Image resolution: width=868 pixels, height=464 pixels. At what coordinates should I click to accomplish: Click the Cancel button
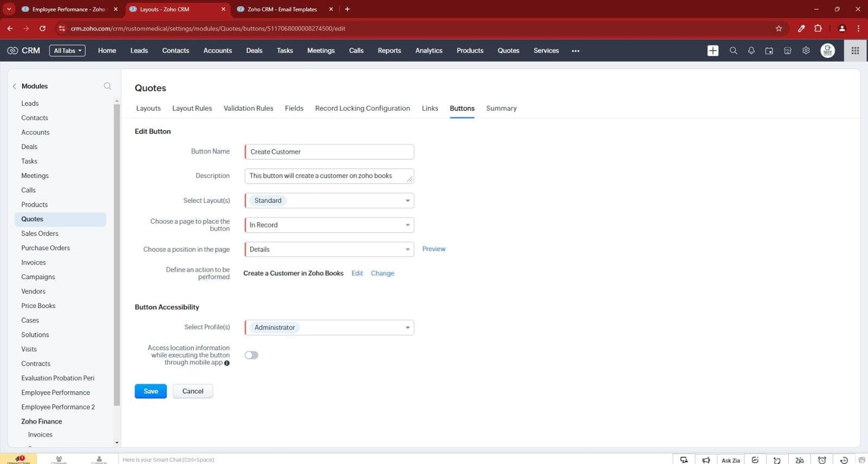[193, 391]
